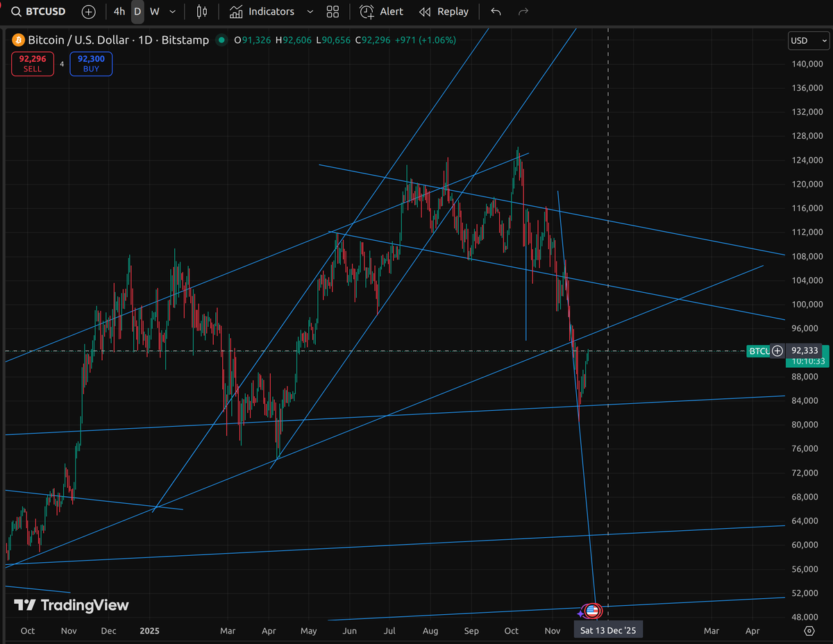Create a new Alert

[382, 11]
